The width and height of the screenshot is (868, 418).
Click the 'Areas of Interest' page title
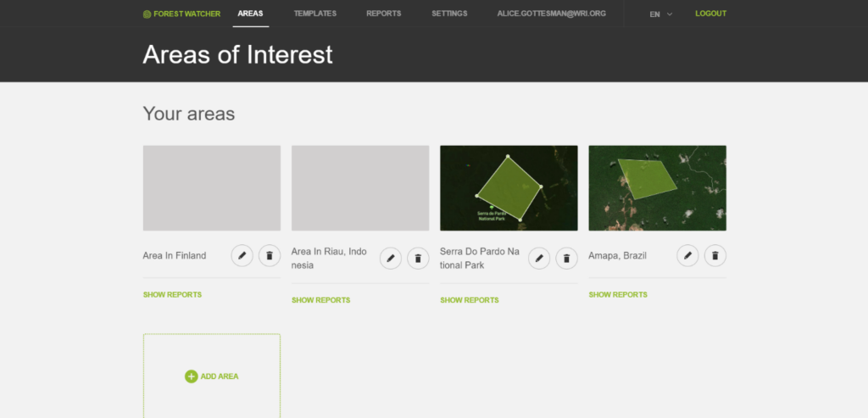pos(237,55)
